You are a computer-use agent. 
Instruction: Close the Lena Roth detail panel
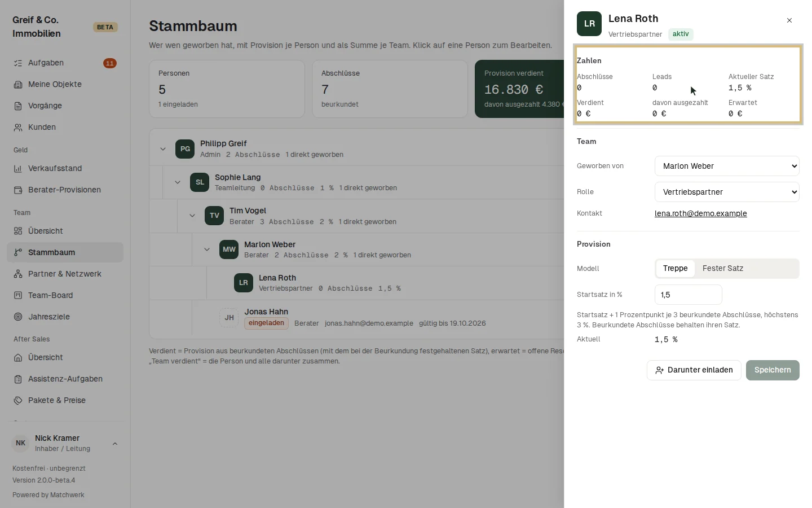(x=789, y=20)
